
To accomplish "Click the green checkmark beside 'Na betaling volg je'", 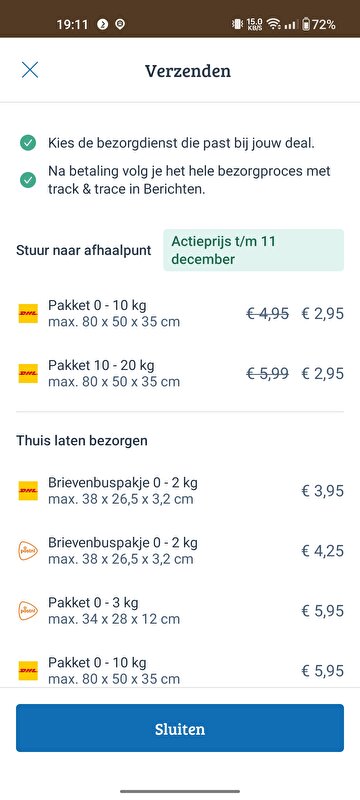I will 28,180.
